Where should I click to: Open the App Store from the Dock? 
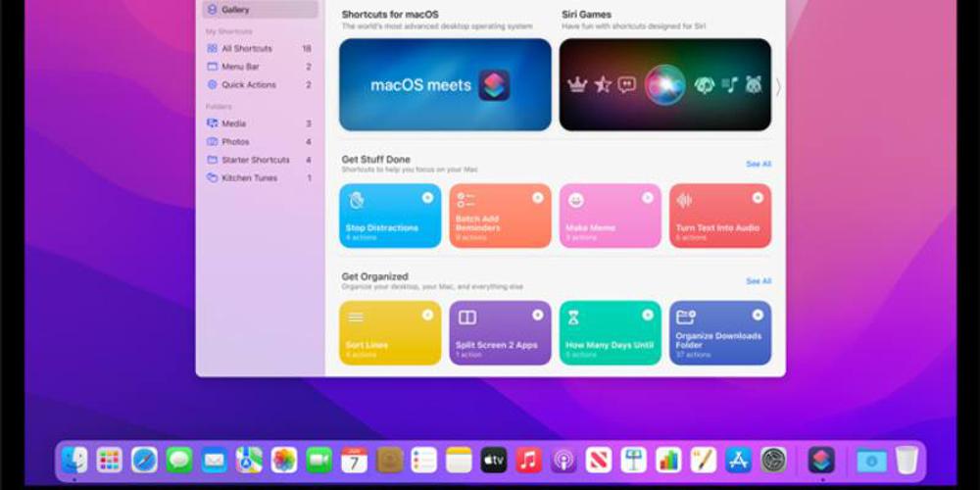[739, 460]
